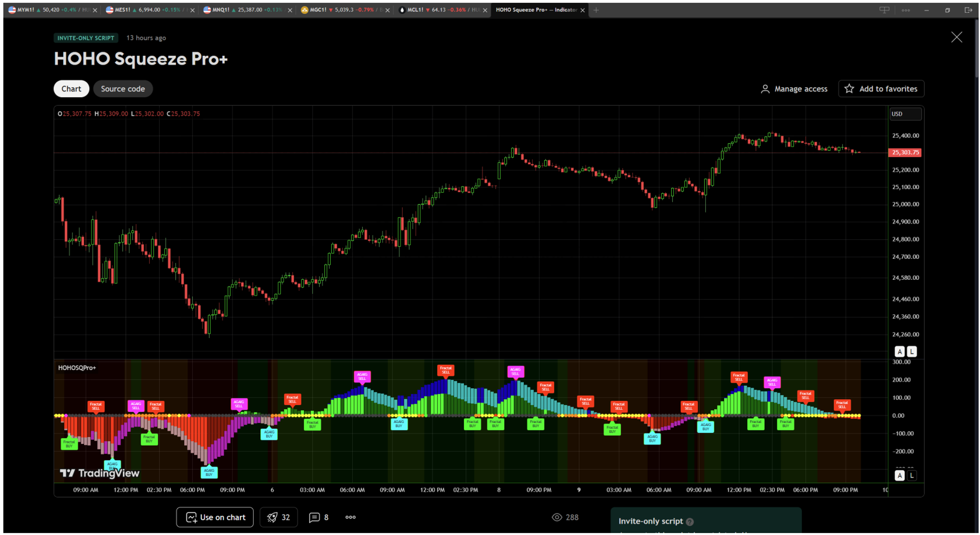The width and height of the screenshot is (980, 535).
Task: Click the Use on chart button
Action: (215, 517)
